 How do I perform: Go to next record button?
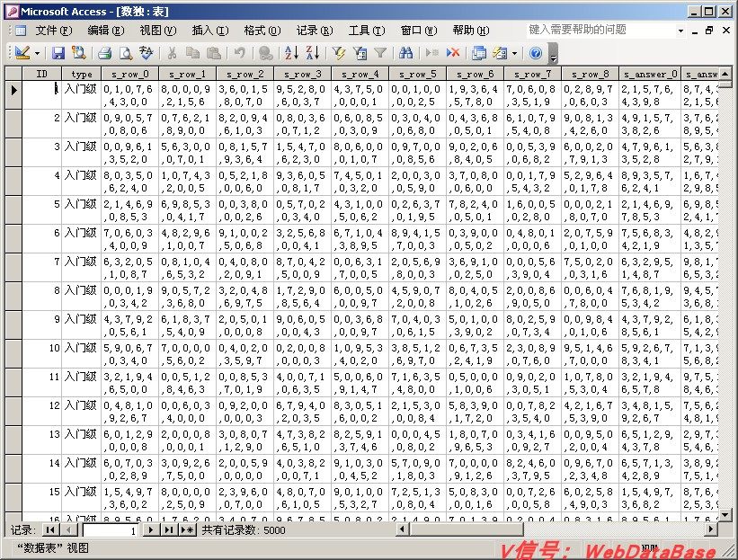click(151, 529)
